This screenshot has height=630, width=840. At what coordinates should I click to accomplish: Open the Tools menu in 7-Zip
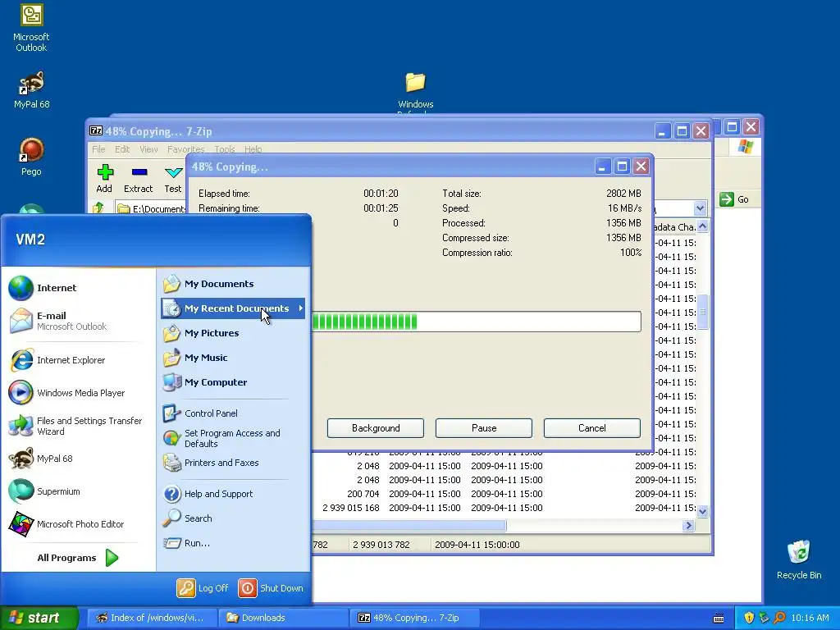point(225,149)
